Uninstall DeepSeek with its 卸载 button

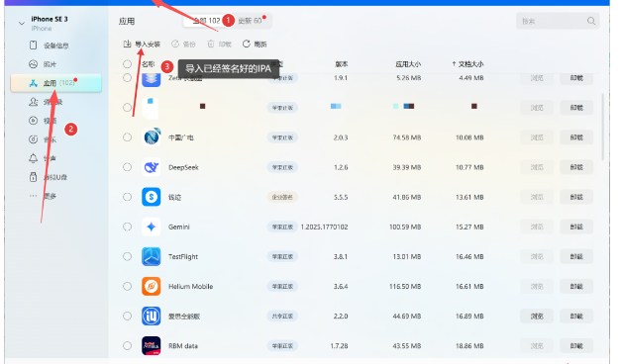click(x=576, y=167)
